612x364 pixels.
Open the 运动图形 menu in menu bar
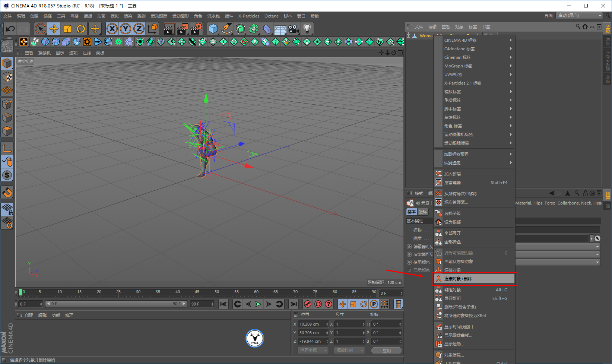click(180, 16)
